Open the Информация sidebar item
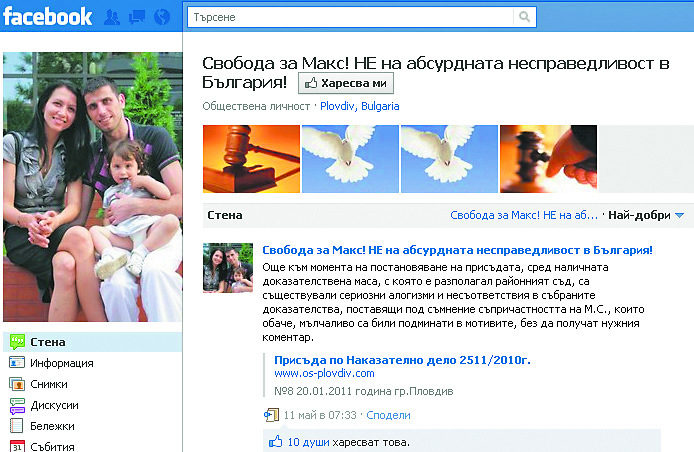This screenshot has height=452, width=694. [x=62, y=363]
